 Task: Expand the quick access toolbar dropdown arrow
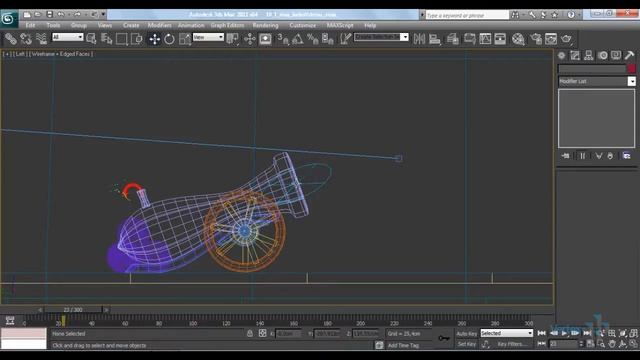point(103,15)
